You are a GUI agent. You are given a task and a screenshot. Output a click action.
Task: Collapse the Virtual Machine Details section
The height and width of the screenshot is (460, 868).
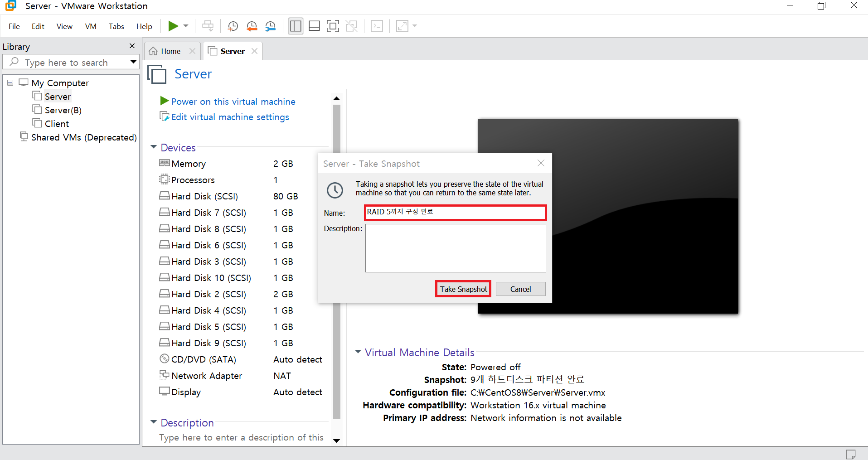click(x=358, y=352)
